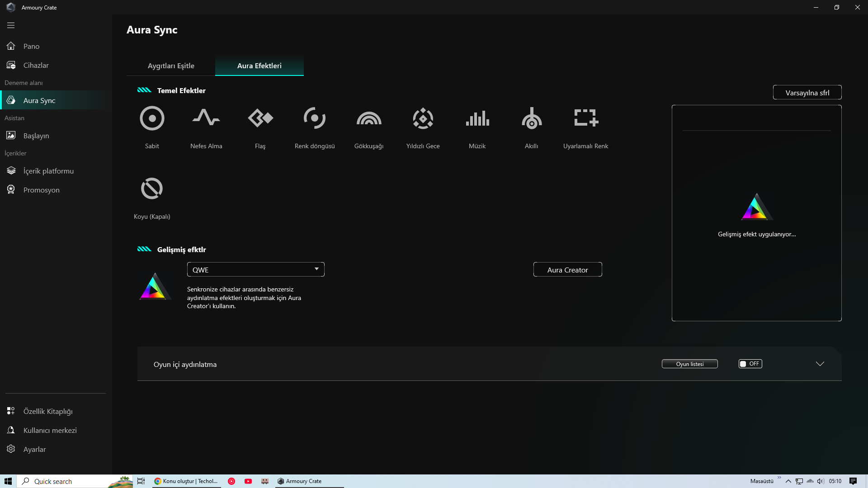Viewport: 868px width, 488px height.
Task: Click the OneDrive cloud tray icon
Action: pyautogui.click(x=810, y=481)
